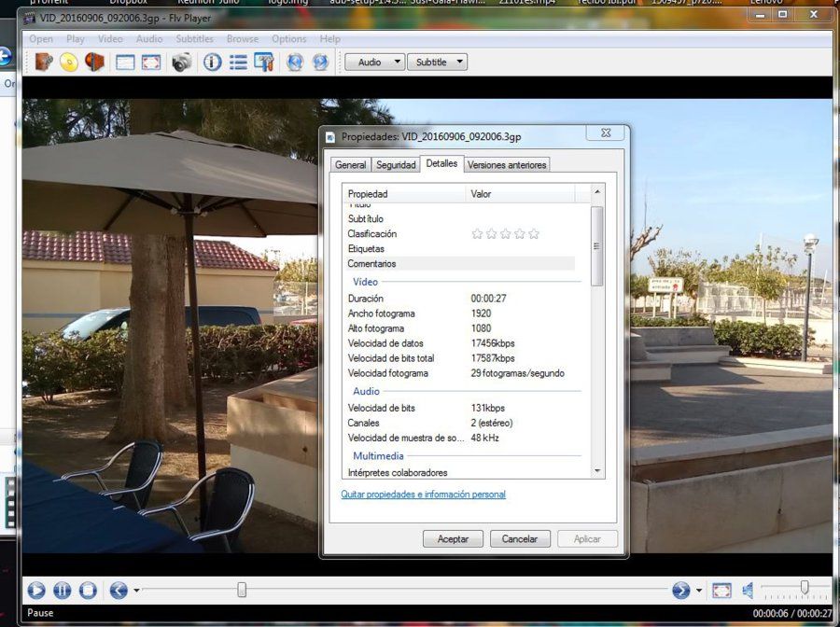Open preferences tools icon
The image size is (840, 627).
263,63
